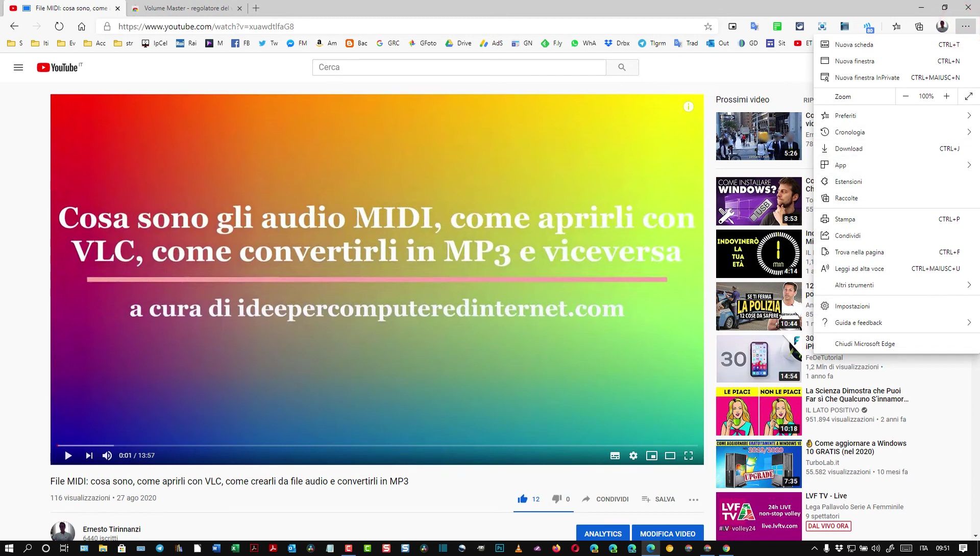
Task: Open the Drive bookmark
Action: [x=458, y=43]
